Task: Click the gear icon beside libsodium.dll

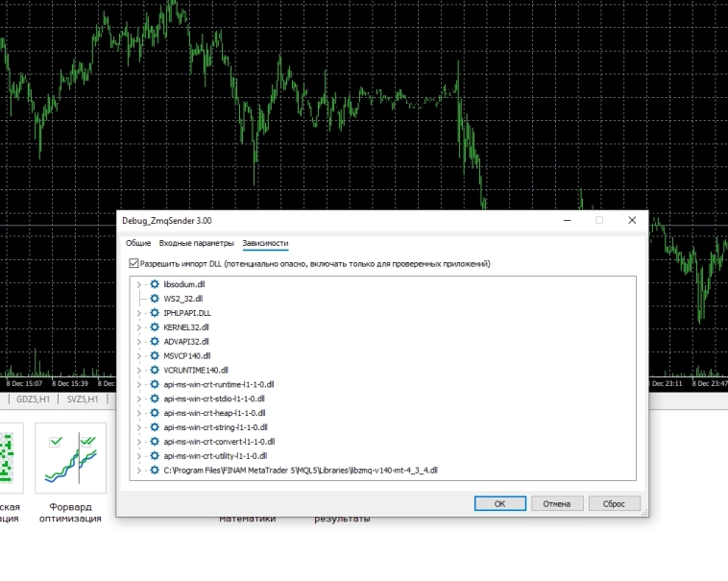Action: click(x=155, y=284)
